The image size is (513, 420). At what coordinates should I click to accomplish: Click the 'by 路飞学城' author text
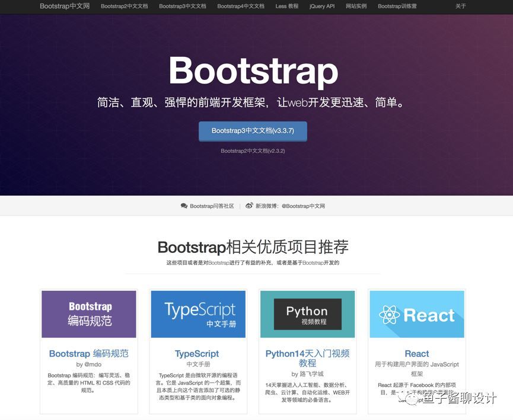308,374
